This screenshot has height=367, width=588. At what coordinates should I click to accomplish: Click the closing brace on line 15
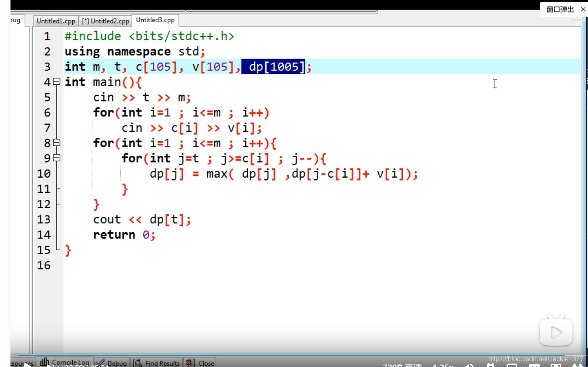[68, 251]
